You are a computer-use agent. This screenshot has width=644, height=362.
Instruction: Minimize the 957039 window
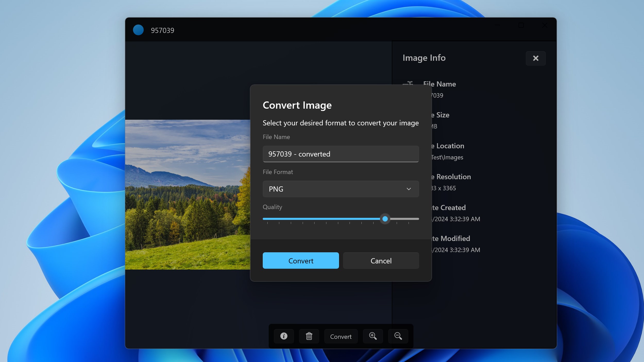pos(497,25)
